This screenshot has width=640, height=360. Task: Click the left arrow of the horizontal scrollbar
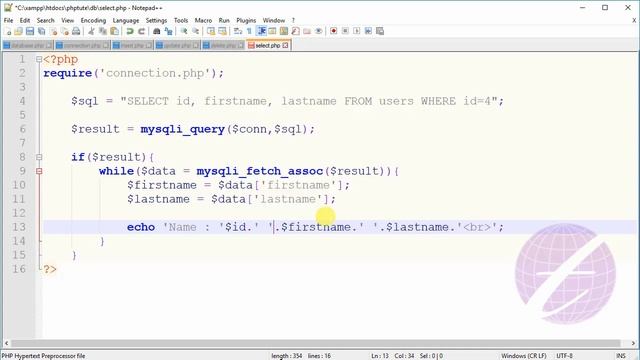click(x=6, y=343)
